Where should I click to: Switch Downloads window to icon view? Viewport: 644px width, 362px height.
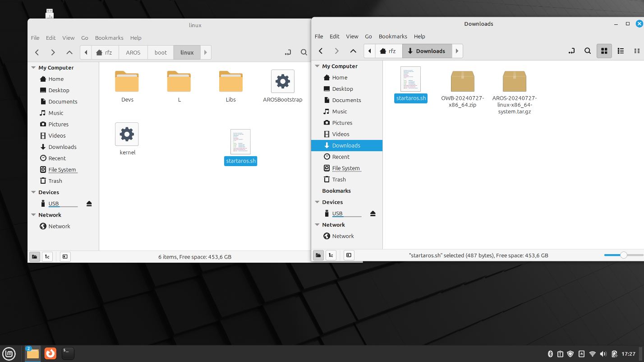(604, 51)
